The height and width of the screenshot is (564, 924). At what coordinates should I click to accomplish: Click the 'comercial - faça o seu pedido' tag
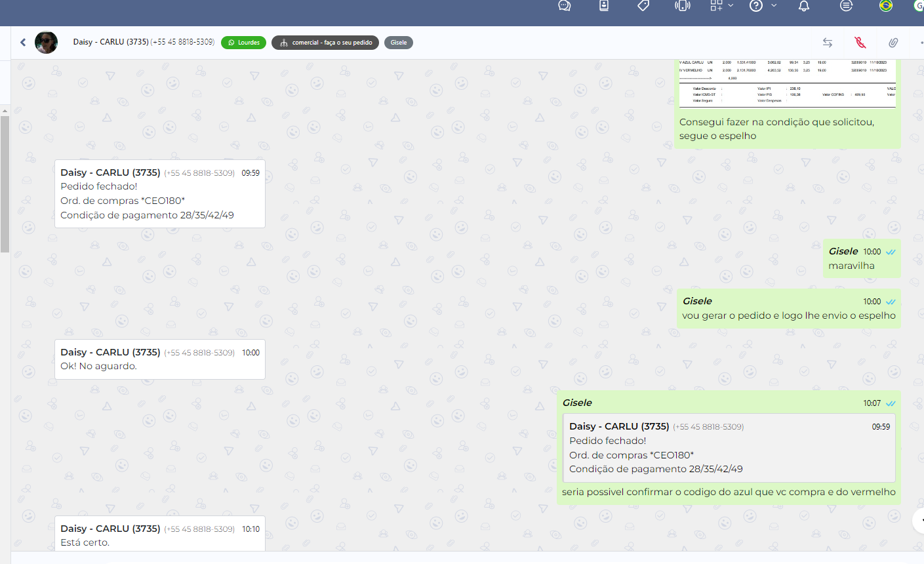(x=325, y=43)
